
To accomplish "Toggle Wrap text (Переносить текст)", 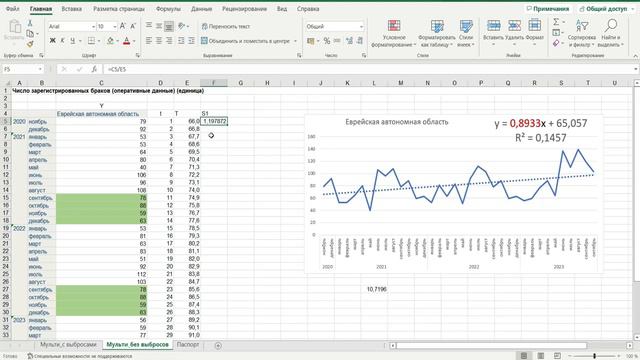I will [226, 26].
